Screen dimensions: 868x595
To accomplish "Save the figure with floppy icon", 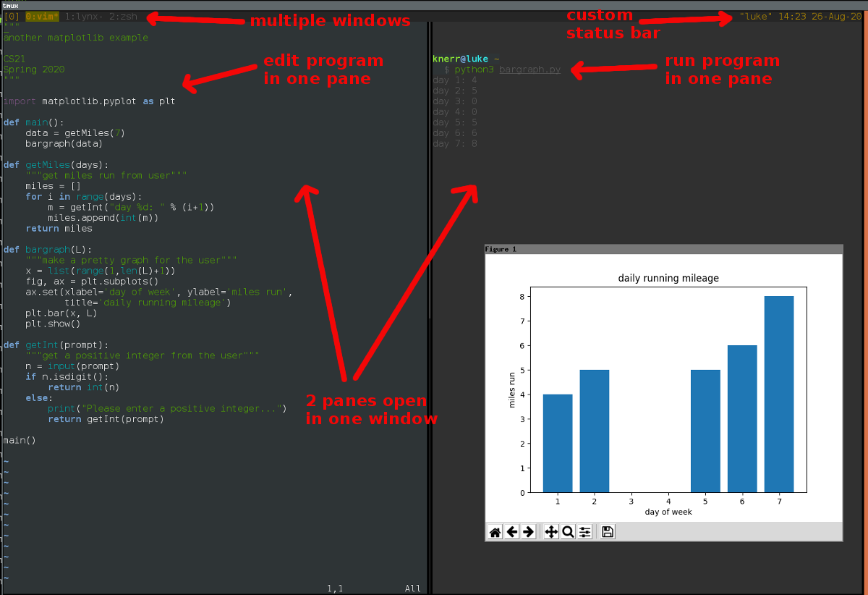I will [x=608, y=532].
